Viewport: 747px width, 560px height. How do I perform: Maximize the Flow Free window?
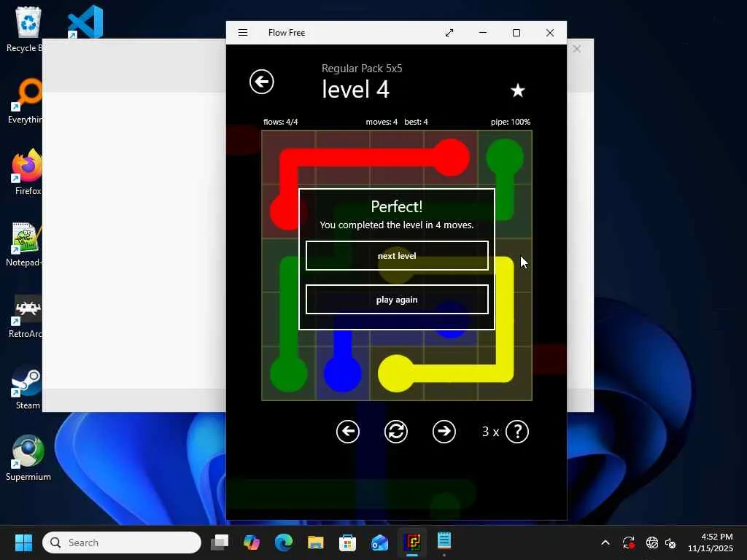point(516,32)
